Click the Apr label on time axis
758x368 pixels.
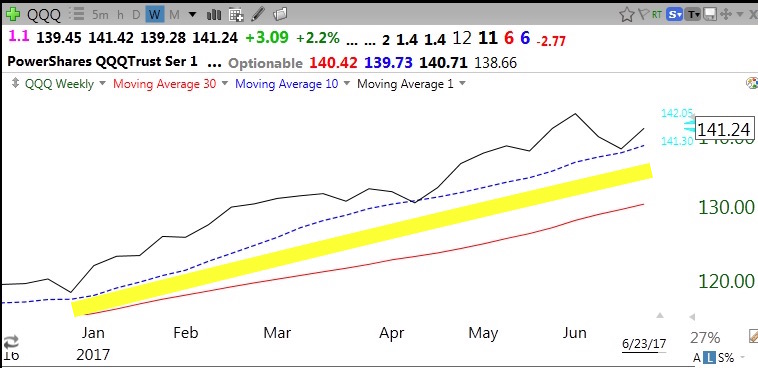[x=392, y=333]
